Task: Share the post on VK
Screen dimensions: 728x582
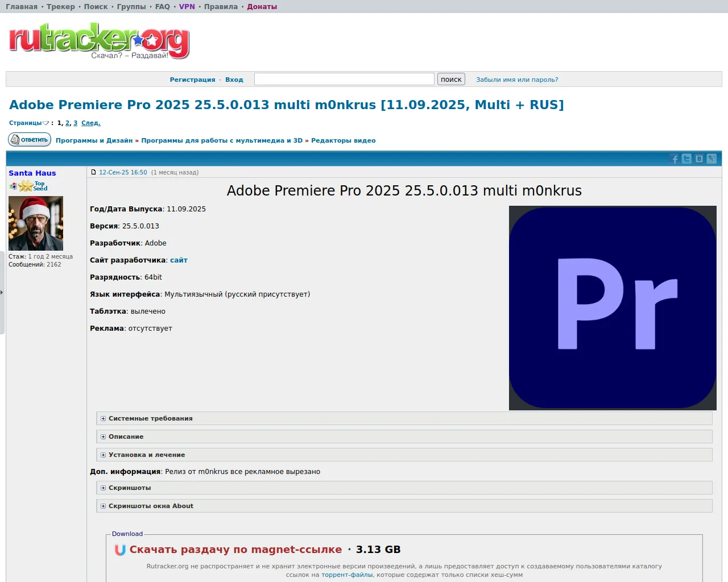Action: click(x=699, y=159)
